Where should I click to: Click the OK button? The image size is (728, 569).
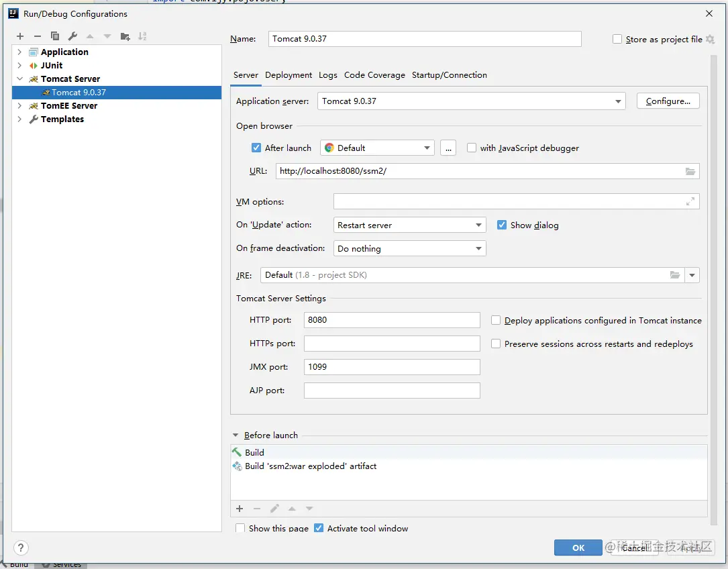578,548
